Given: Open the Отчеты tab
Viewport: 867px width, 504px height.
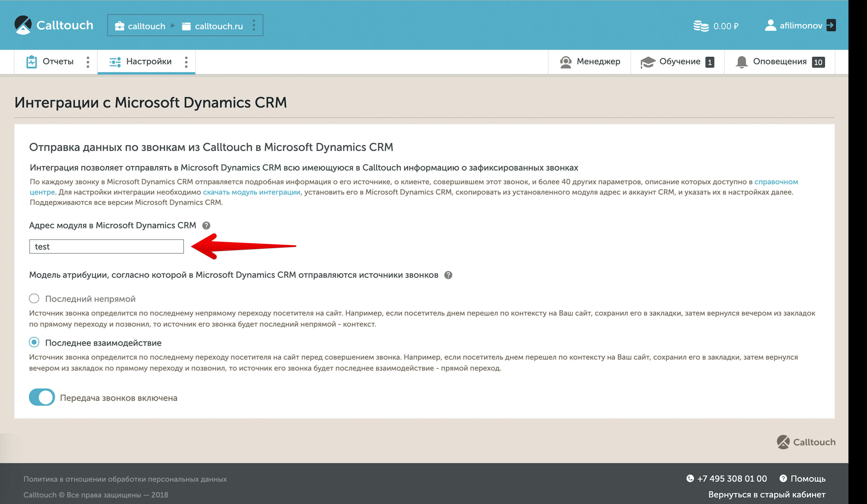Looking at the screenshot, I should click(50, 62).
